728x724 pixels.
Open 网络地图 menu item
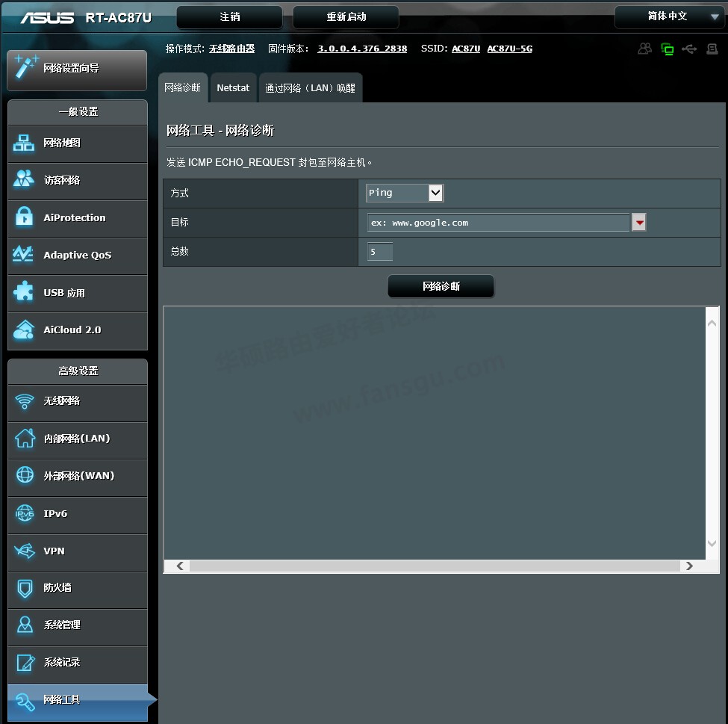(x=78, y=143)
